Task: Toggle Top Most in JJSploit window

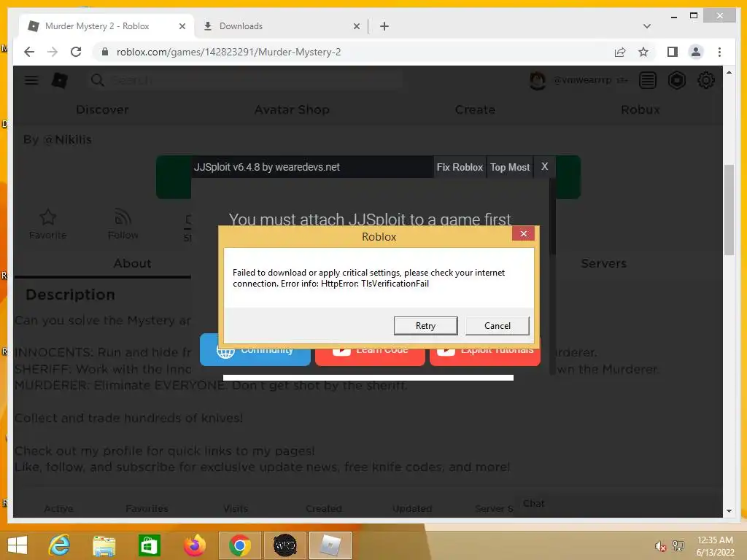Action: coord(510,167)
